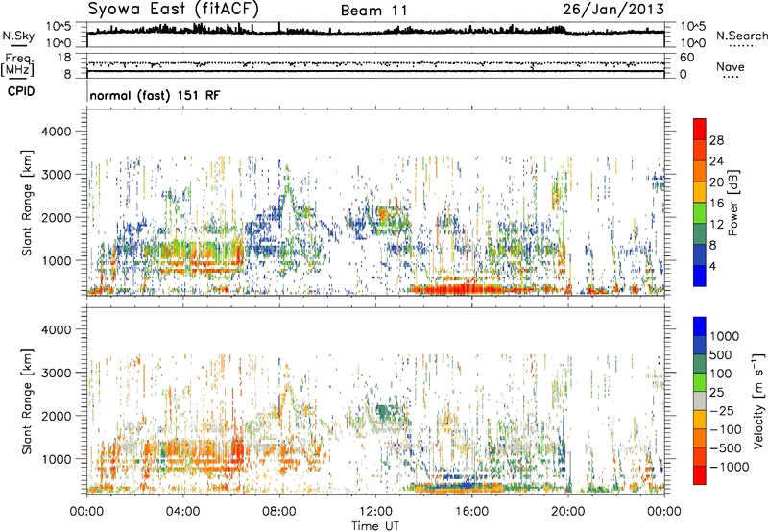Click the 'Nave' legend label
Screen dimensions: 768x532
[x=731, y=66]
